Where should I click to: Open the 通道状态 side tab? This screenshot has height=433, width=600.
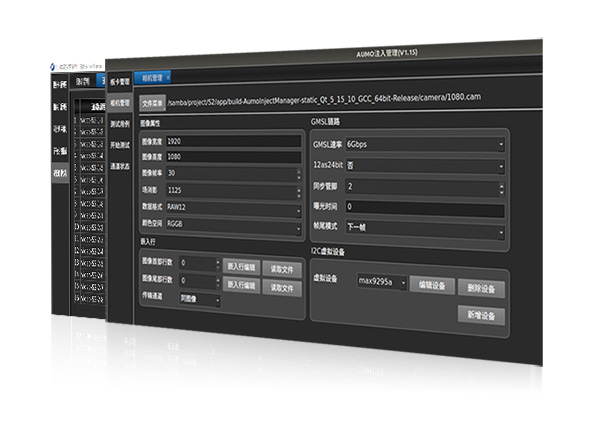pyautogui.click(x=120, y=166)
